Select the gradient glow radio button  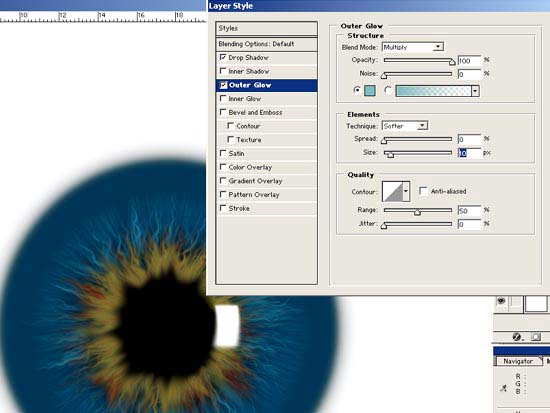388,90
